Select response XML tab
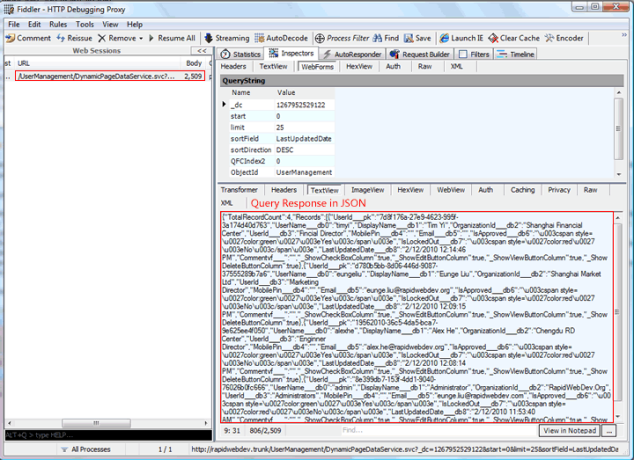Viewport: 634px width, 460px height. coord(226,203)
